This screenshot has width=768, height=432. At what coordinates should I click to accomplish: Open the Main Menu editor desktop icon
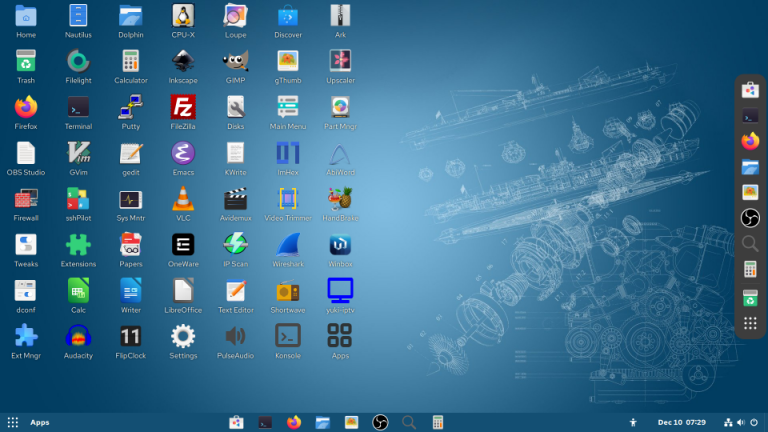288,106
